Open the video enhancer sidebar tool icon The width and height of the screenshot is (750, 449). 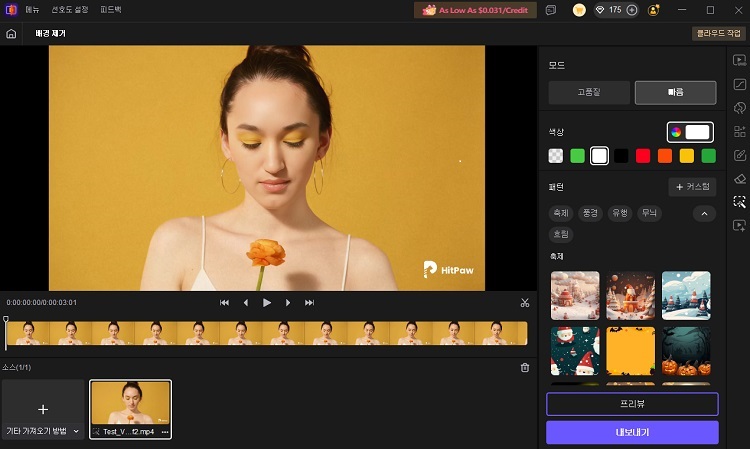[x=739, y=60]
